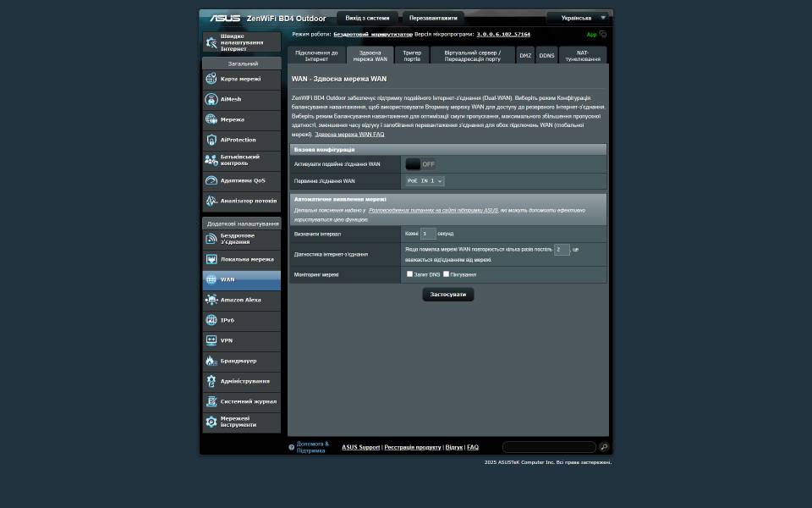Open the Здвоєна мережа WAN FAQ link
Image resolution: width=812 pixels, height=508 pixels.
coord(349,135)
